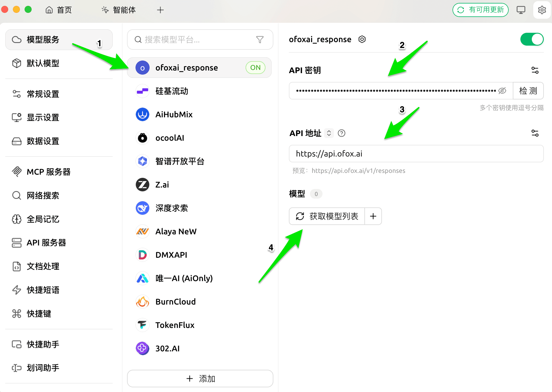Open 显示设置 settings section
Viewport: 552px width, 392px height.
click(x=59, y=118)
